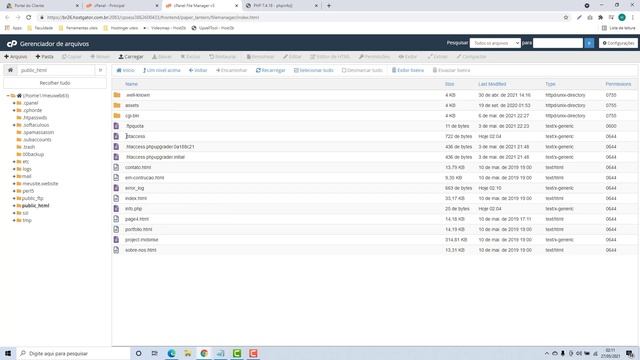Toggle Desmarcar tudo checkbox button
The image size is (640, 360).
point(362,70)
